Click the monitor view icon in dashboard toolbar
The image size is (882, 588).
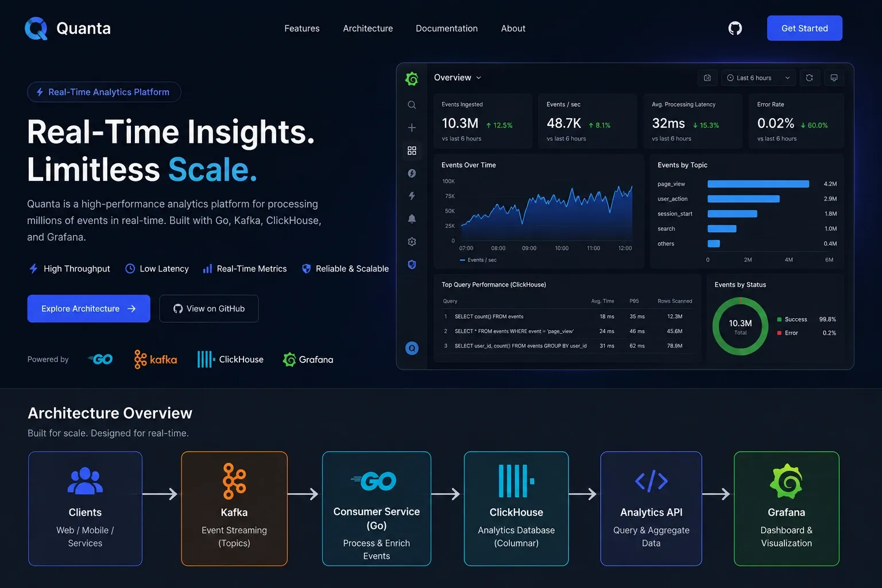834,78
